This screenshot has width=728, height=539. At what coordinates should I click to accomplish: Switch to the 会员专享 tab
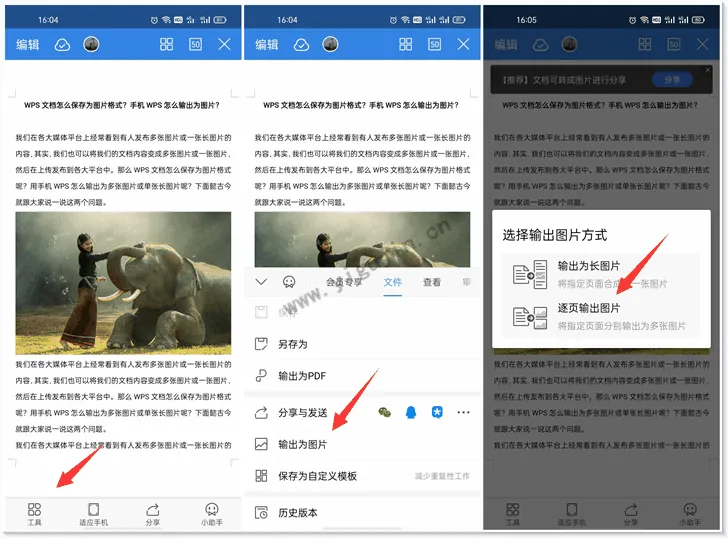click(344, 282)
